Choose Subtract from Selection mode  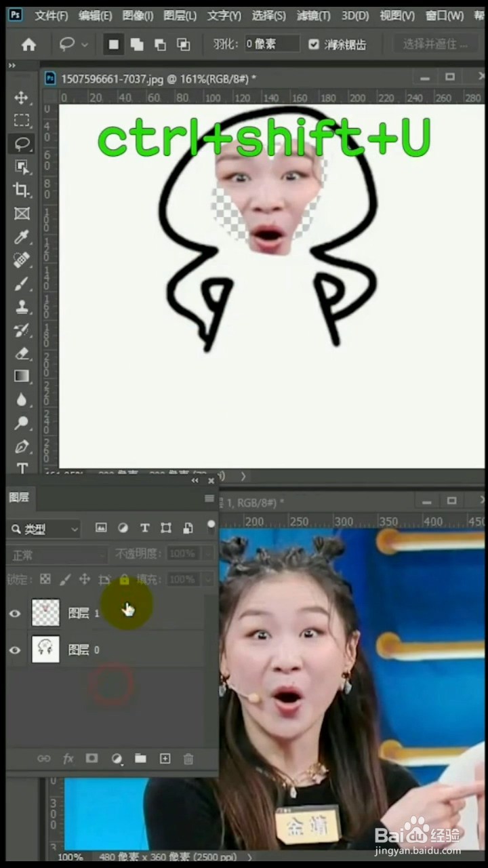point(160,45)
